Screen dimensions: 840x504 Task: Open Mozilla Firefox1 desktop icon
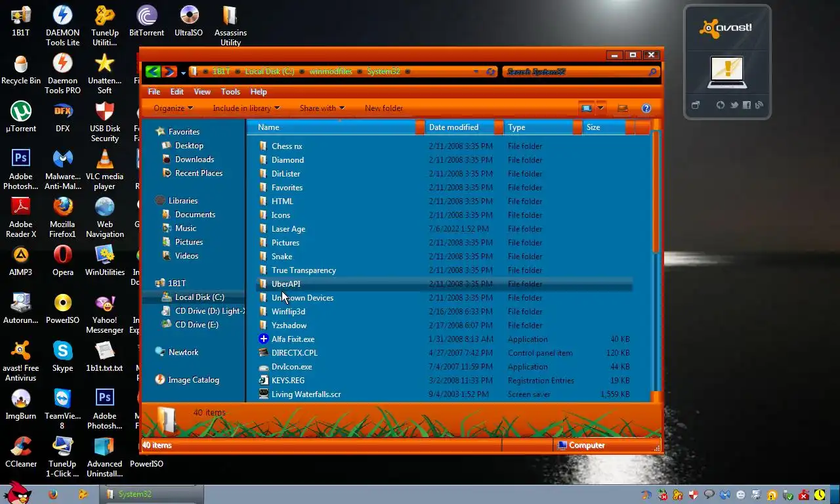62,219
